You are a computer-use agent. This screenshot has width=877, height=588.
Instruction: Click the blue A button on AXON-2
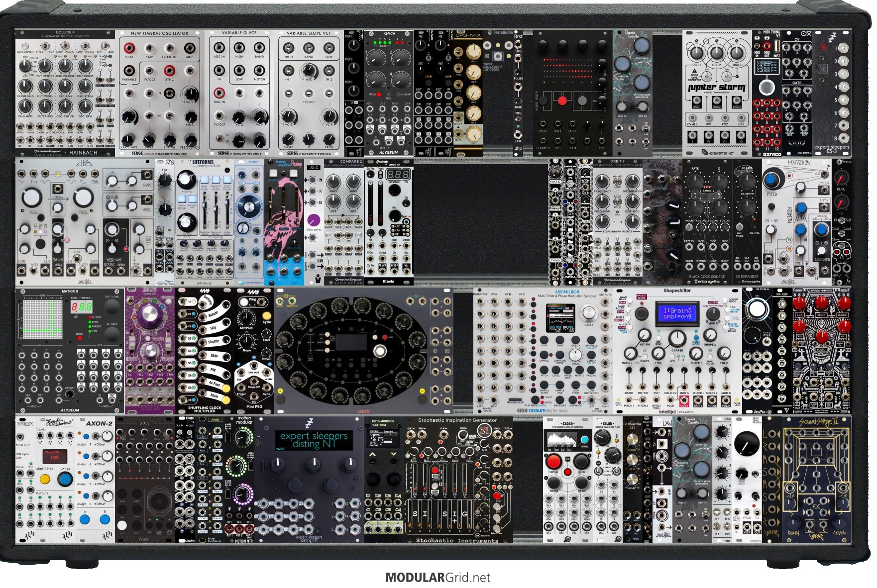[x=85, y=520]
